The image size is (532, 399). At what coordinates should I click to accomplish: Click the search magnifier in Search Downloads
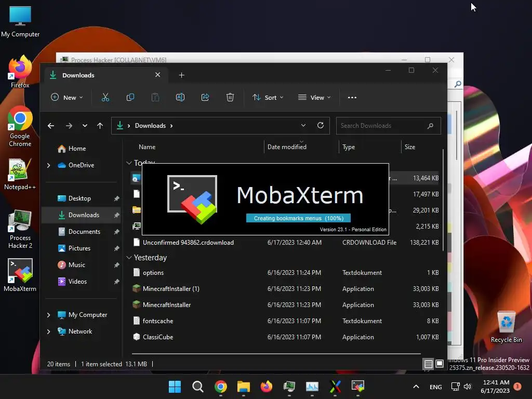coord(431,126)
